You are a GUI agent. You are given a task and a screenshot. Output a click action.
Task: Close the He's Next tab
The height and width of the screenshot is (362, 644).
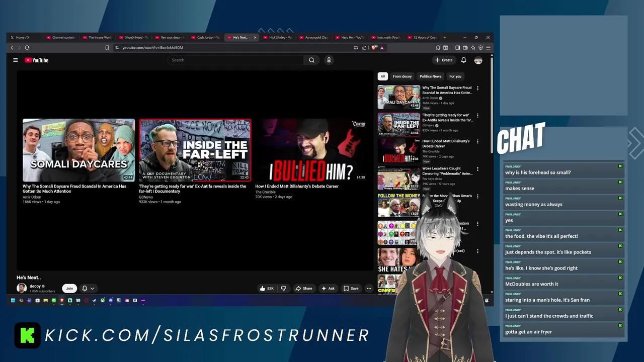[x=255, y=37]
